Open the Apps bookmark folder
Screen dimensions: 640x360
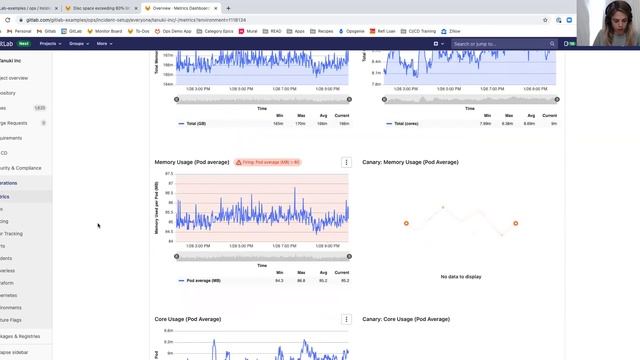tap(296, 31)
